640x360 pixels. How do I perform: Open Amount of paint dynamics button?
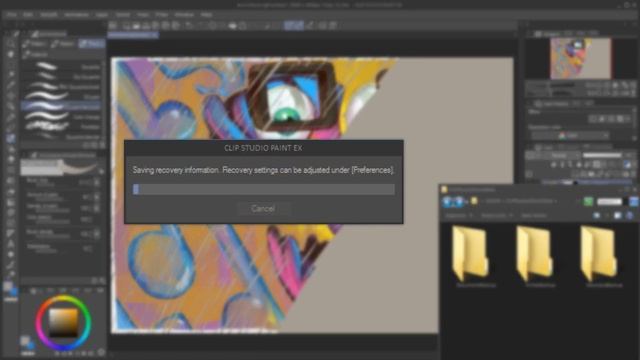pyautogui.click(x=97, y=196)
